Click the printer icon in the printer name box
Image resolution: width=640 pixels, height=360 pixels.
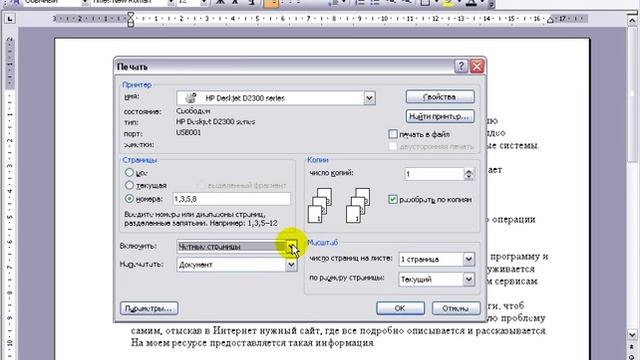[x=191, y=98]
